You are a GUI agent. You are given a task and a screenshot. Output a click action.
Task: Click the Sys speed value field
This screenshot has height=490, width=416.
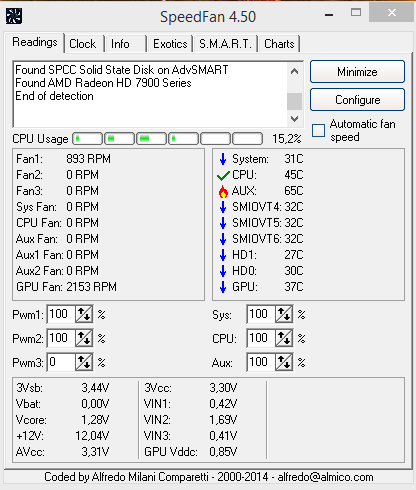click(x=261, y=314)
